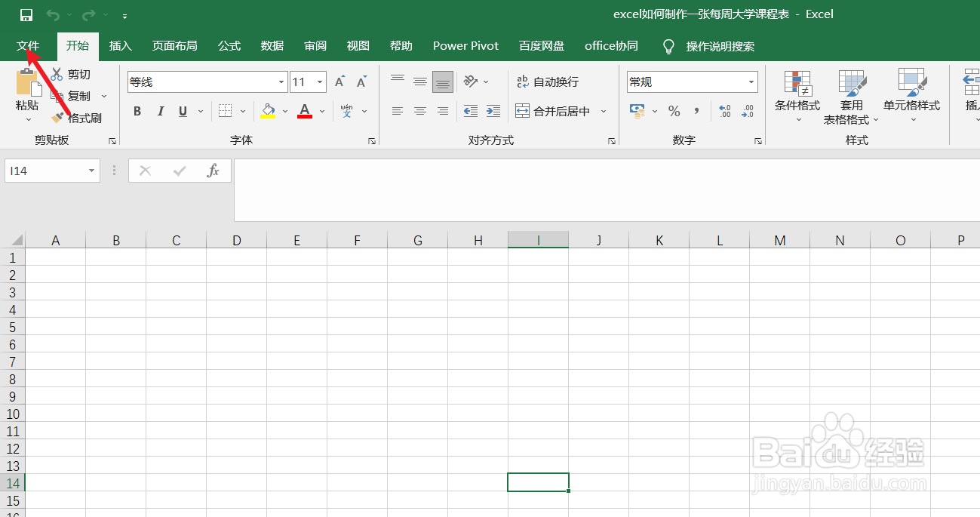Apply bold formatting to the selection
This screenshot has height=517, width=980.
(137, 110)
